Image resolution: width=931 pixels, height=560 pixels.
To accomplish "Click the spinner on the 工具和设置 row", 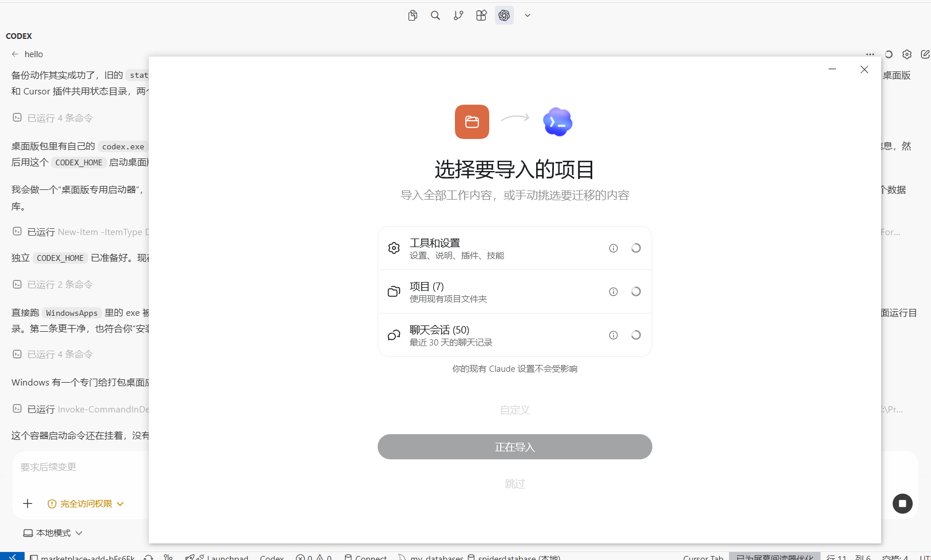I will [x=636, y=248].
